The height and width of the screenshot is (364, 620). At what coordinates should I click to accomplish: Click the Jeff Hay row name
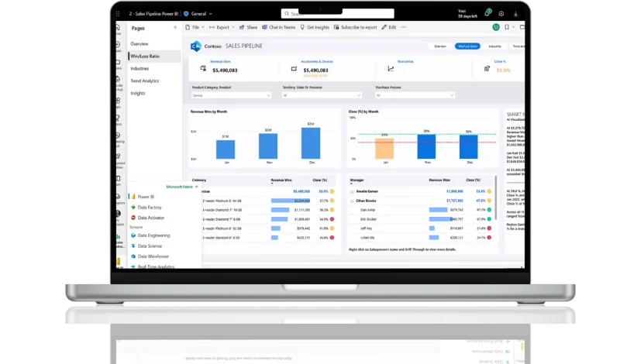[x=366, y=228]
